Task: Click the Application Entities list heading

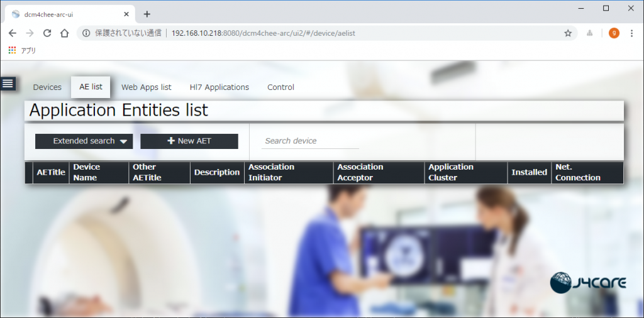Action: pyautogui.click(x=119, y=111)
